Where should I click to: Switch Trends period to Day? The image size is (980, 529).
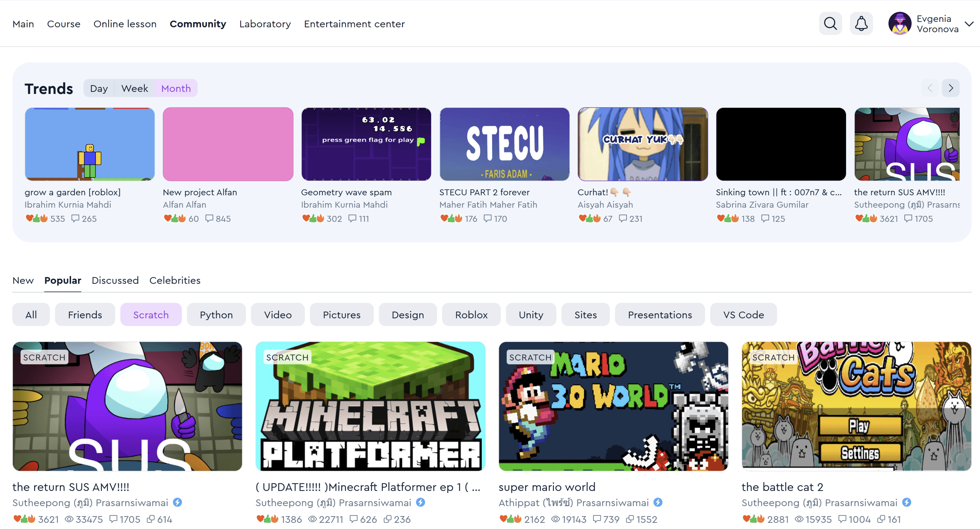pos(99,88)
